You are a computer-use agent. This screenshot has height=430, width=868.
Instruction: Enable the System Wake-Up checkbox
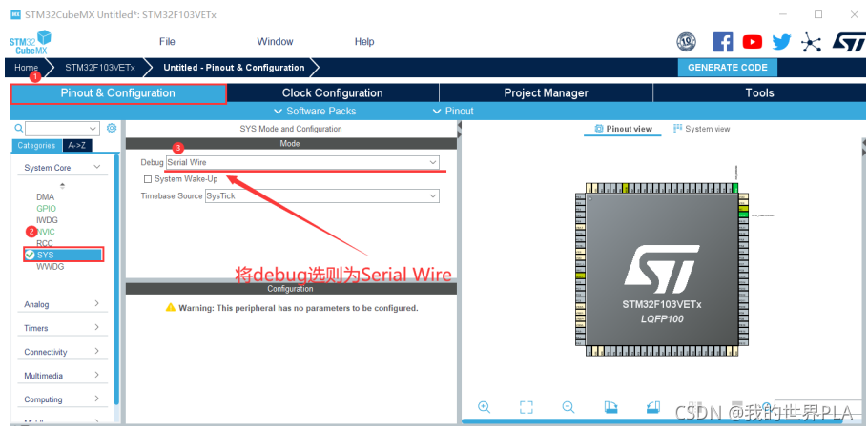coord(148,179)
